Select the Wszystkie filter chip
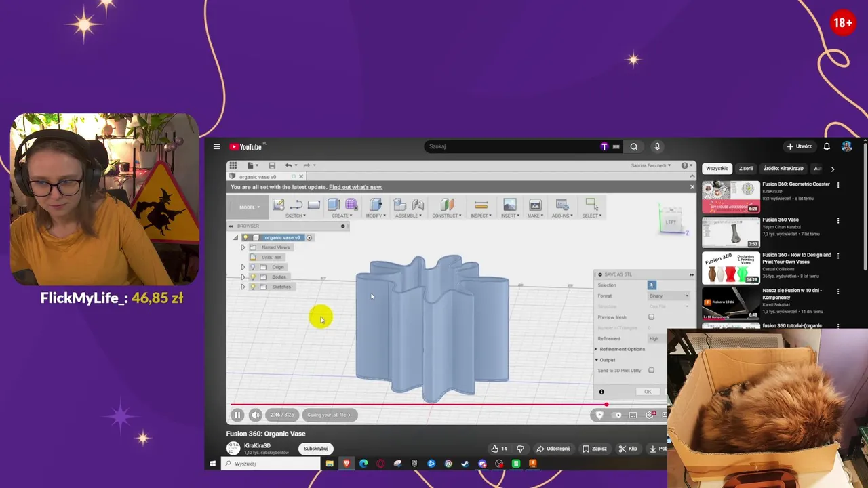Image resolution: width=868 pixels, height=488 pixels. 717,169
